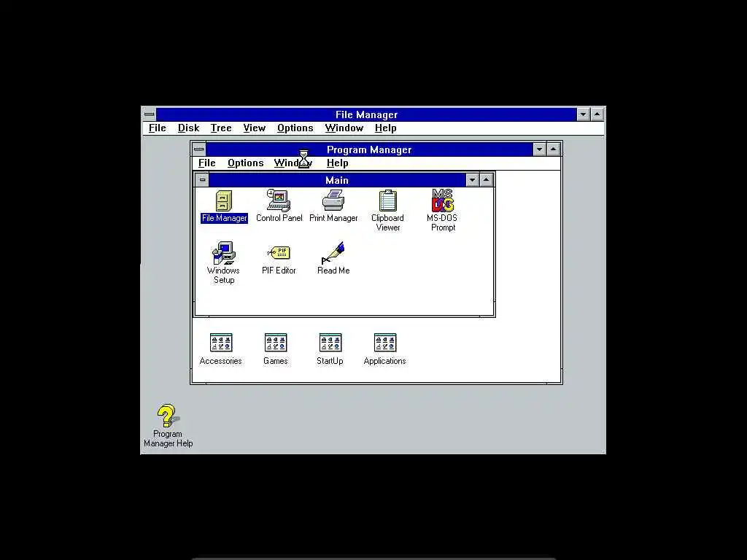Open the Disk menu in File Manager
The height and width of the screenshot is (560, 747).
click(x=188, y=128)
